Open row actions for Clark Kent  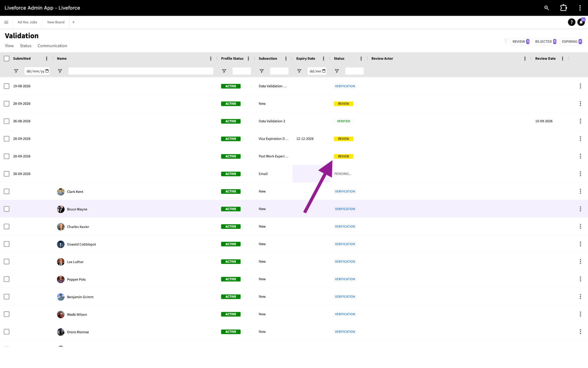pos(580,191)
